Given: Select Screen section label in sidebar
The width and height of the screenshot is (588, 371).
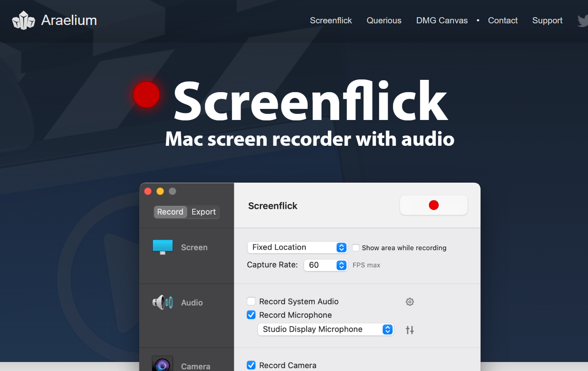Looking at the screenshot, I should pos(194,247).
